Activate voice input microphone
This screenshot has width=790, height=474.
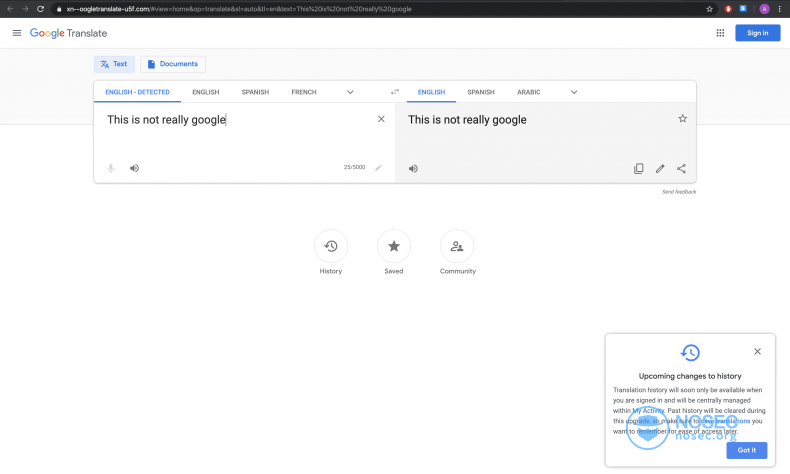pyautogui.click(x=111, y=168)
